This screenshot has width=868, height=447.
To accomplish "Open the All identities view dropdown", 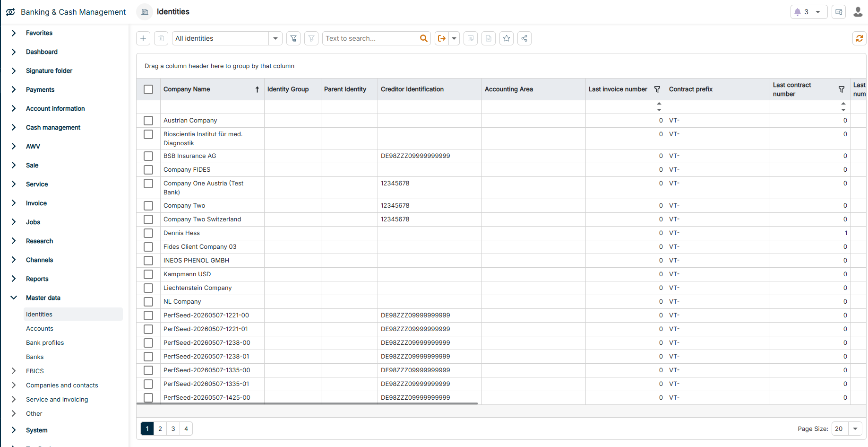I will (275, 38).
